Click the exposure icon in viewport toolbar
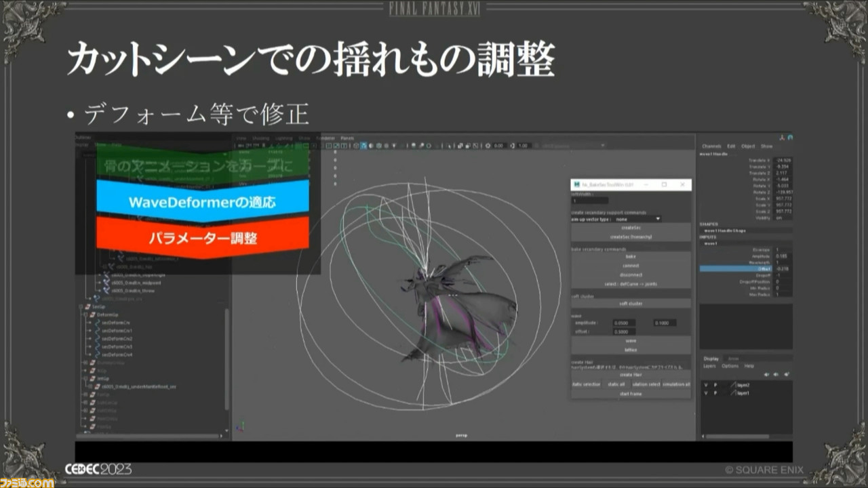This screenshot has width=868, height=488. (x=487, y=146)
